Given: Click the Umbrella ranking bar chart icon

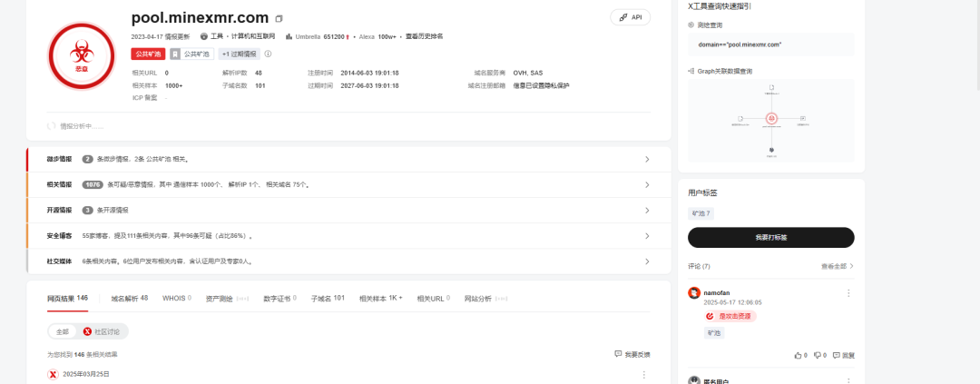Looking at the screenshot, I should (289, 37).
